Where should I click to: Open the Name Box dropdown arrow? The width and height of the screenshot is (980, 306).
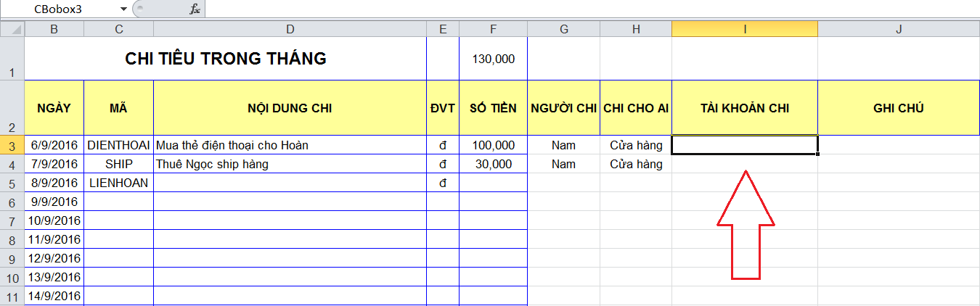123,9
